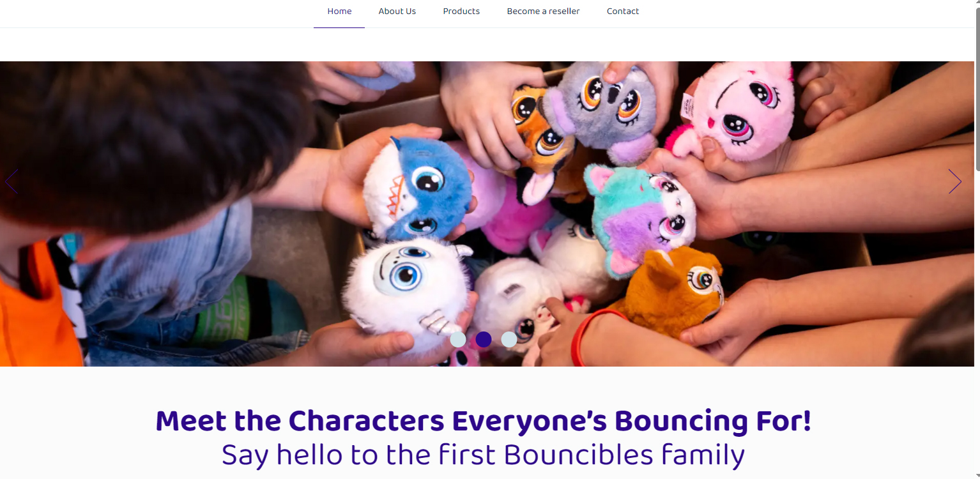Go to the Products page

pyautogui.click(x=461, y=11)
